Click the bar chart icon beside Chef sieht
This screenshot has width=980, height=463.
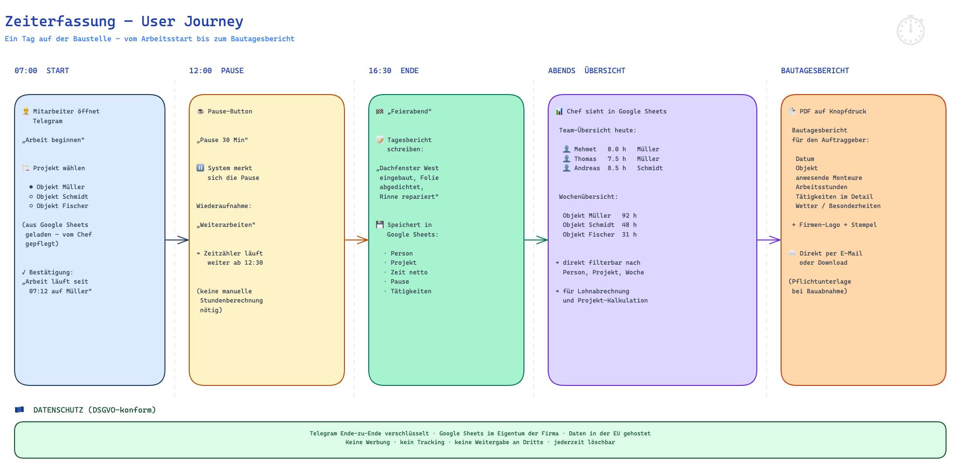[x=559, y=112]
